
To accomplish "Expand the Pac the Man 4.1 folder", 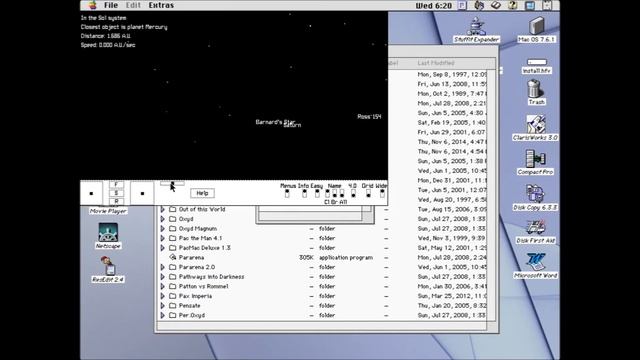I will [x=162, y=238].
